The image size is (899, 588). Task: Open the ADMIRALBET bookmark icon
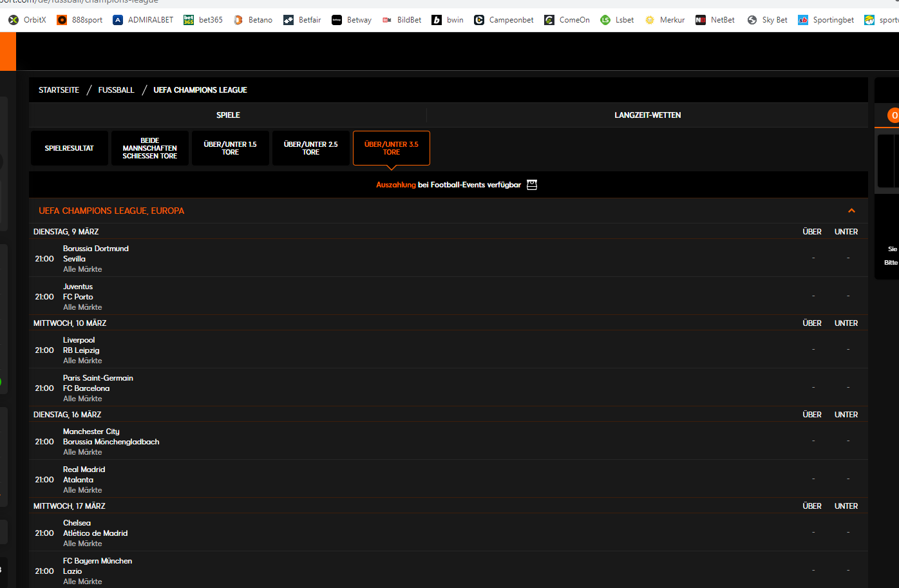coord(118,20)
